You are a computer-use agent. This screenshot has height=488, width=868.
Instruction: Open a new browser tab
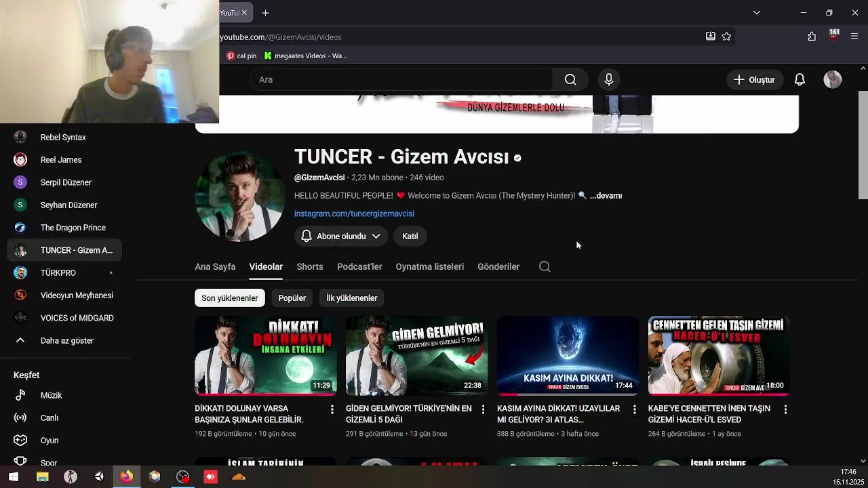266,13
